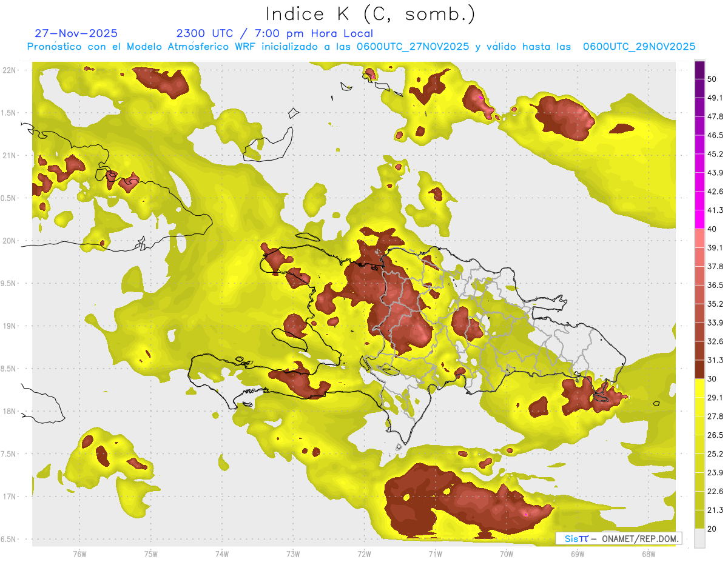728x562 pixels.
Task: Click the gray swatch below colorbar value 20
Action: (x=699, y=538)
